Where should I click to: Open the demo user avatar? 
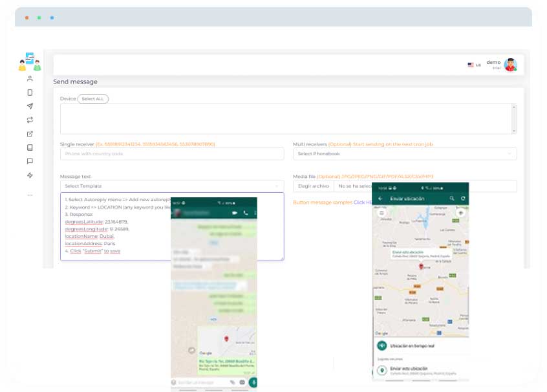pyautogui.click(x=511, y=65)
